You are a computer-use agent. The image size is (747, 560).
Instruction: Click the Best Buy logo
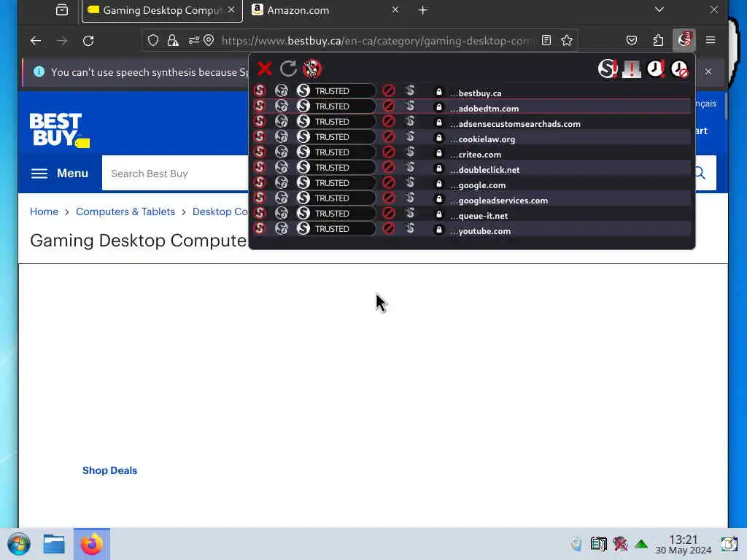coord(60,130)
